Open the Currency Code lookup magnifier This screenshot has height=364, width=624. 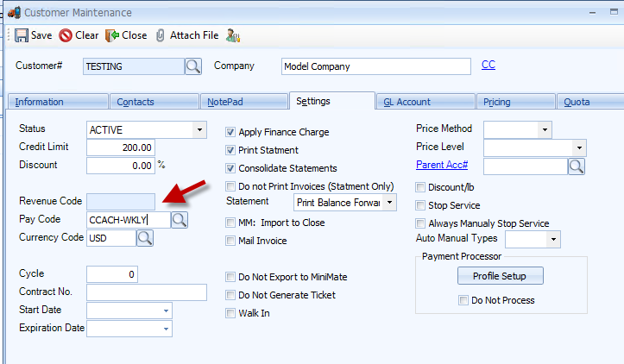(145, 238)
